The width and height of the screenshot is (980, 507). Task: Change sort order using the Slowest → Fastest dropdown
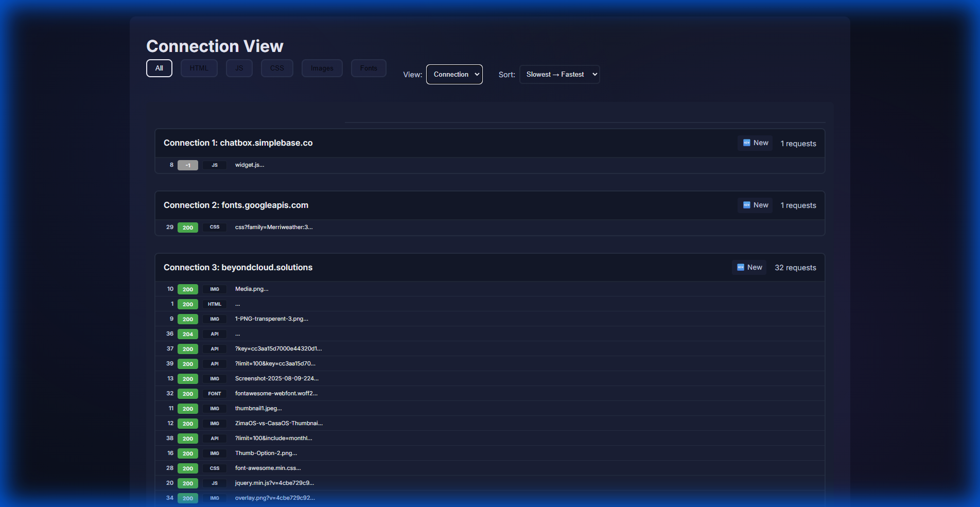tap(559, 74)
